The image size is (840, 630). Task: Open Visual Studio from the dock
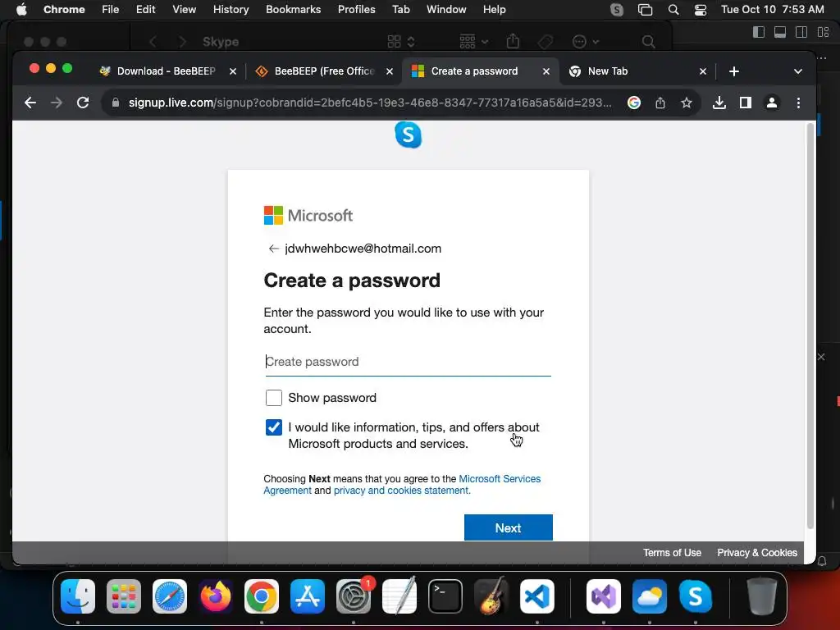coord(604,596)
